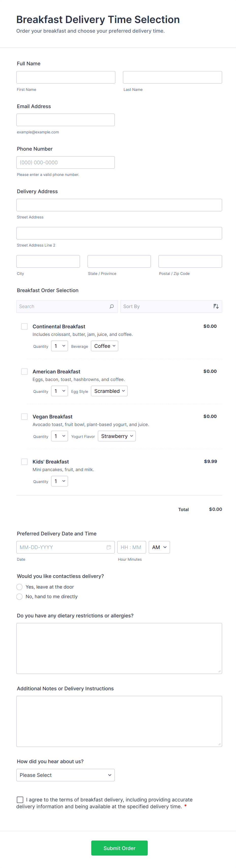Agree to the breakfast delivery terms
The image size is (236, 868).
20,800
